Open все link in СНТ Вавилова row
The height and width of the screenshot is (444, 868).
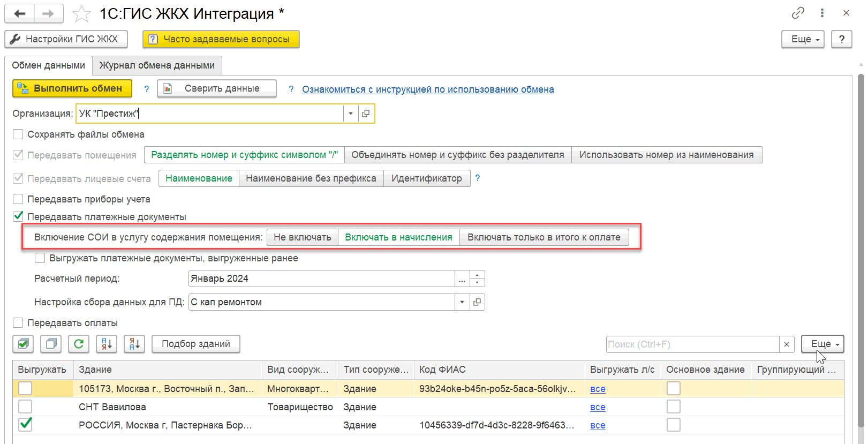tap(598, 407)
